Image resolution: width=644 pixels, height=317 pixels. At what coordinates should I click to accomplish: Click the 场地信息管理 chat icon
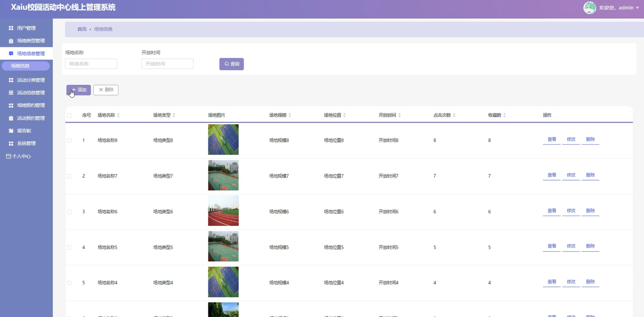[x=11, y=54]
